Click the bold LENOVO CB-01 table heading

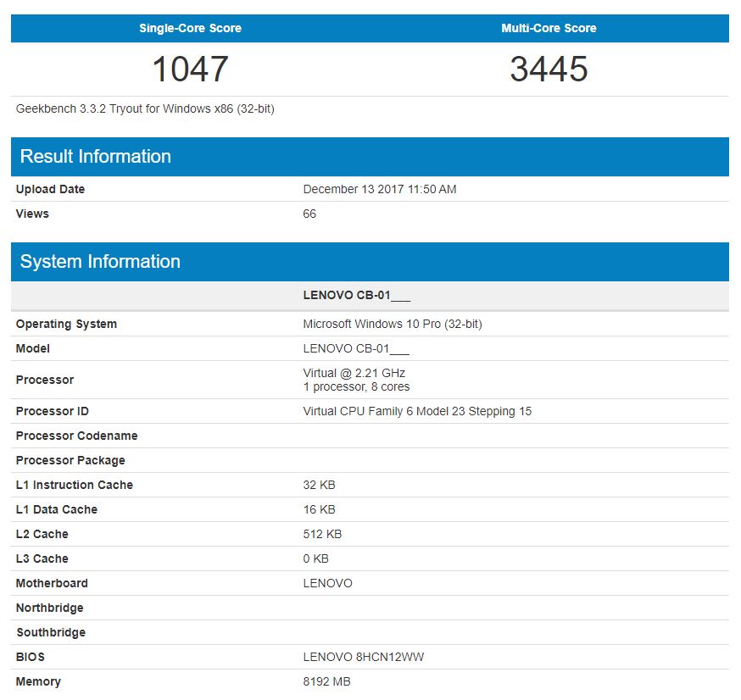(356, 295)
